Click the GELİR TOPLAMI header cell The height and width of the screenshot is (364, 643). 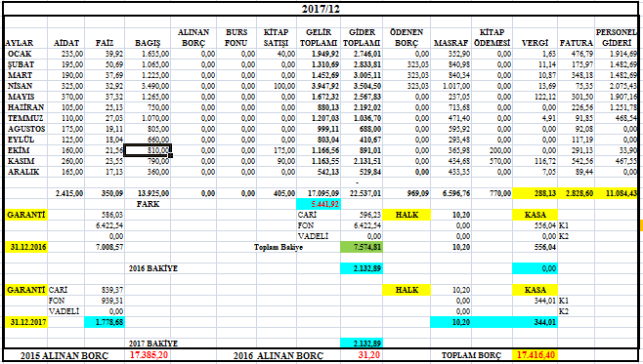click(x=319, y=38)
